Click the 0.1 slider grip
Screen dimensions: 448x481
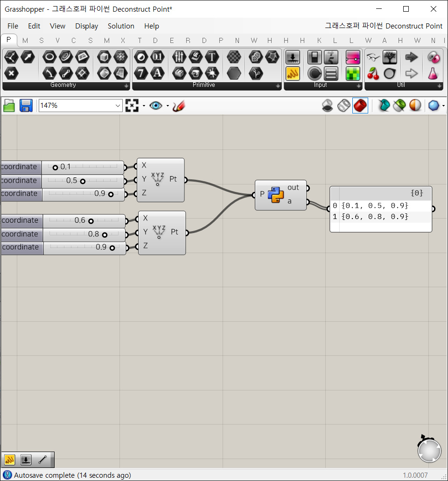(x=55, y=168)
